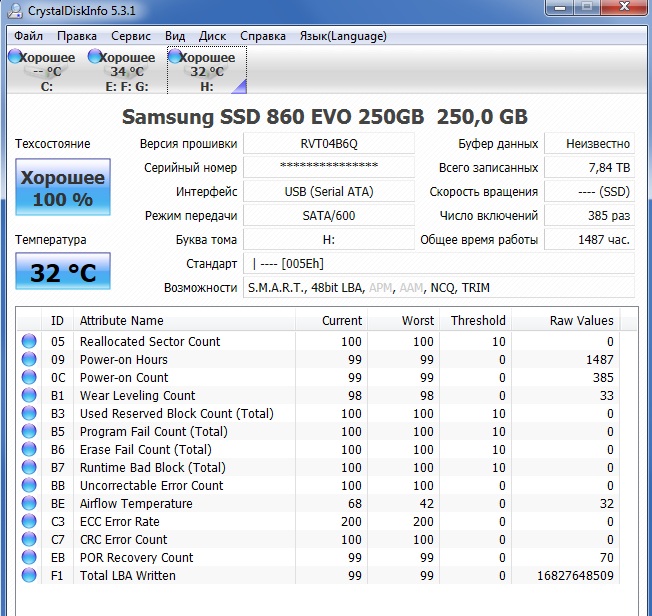This screenshot has width=652, height=616.
Task: Click the Буфер данных value Неизвестно
Action: click(x=589, y=144)
